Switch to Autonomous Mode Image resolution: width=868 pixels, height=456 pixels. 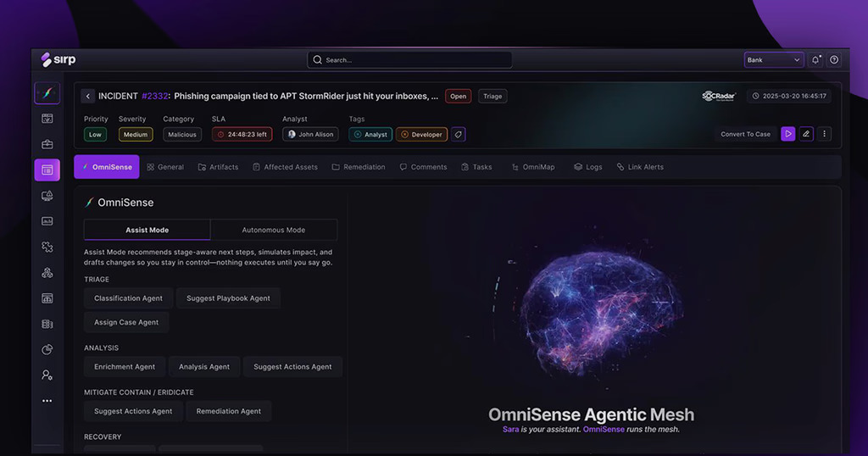[x=274, y=230]
